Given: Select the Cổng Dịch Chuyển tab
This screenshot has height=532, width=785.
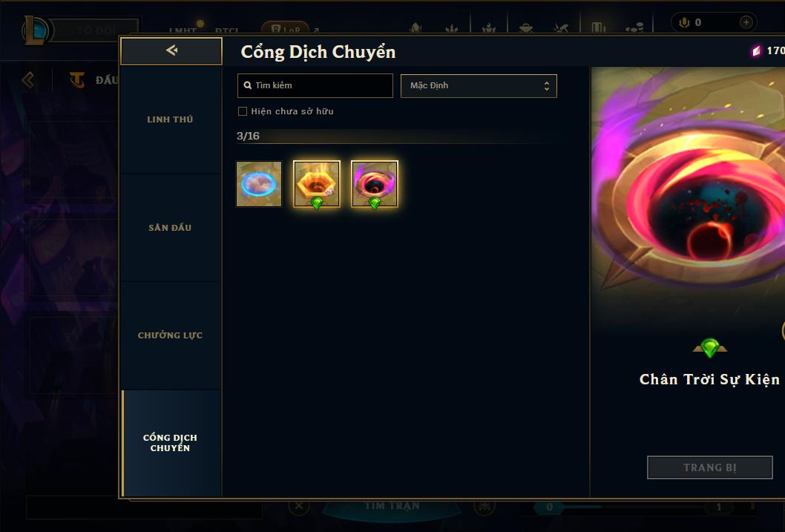Looking at the screenshot, I should click(x=170, y=443).
